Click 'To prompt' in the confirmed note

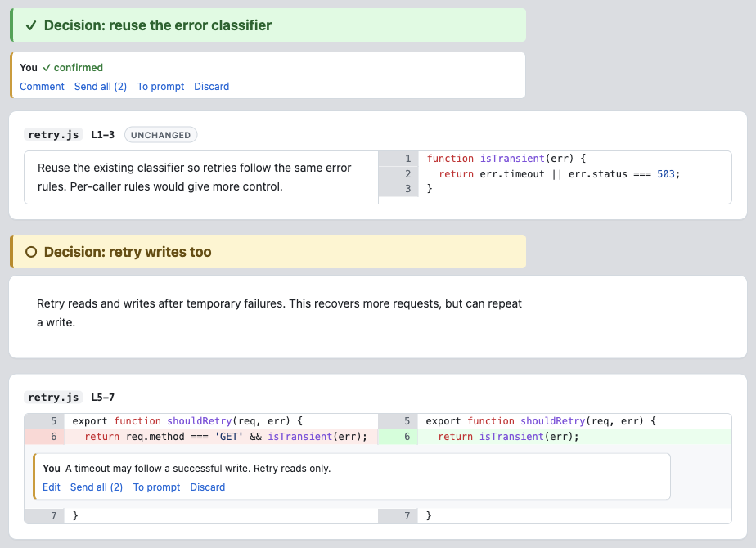click(x=160, y=86)
